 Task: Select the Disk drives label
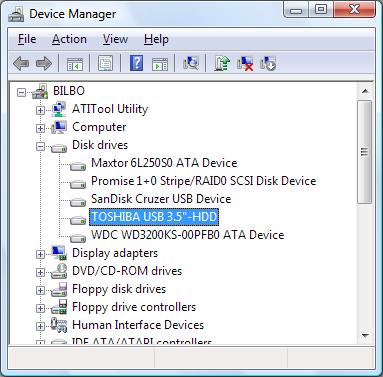(x=100, y=145)
